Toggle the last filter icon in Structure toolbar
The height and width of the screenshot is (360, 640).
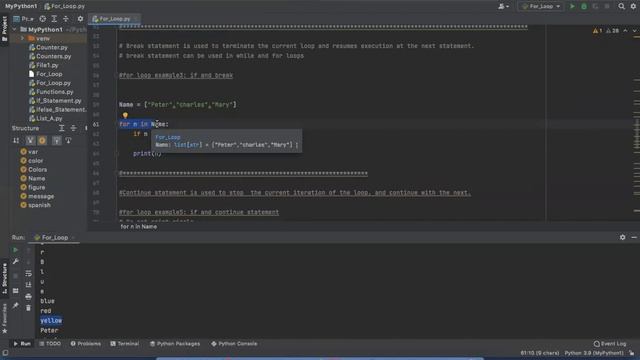tap(68, 140)
